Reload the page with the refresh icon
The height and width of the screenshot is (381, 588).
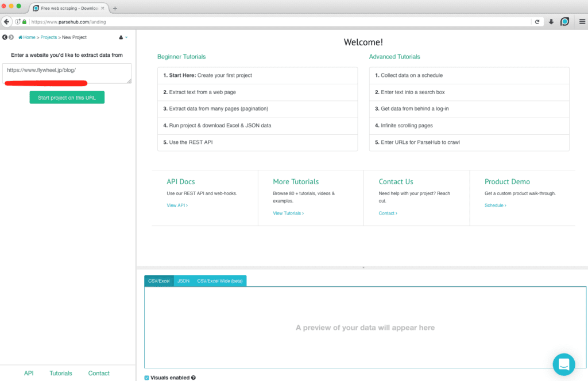[x=537, y=22]
